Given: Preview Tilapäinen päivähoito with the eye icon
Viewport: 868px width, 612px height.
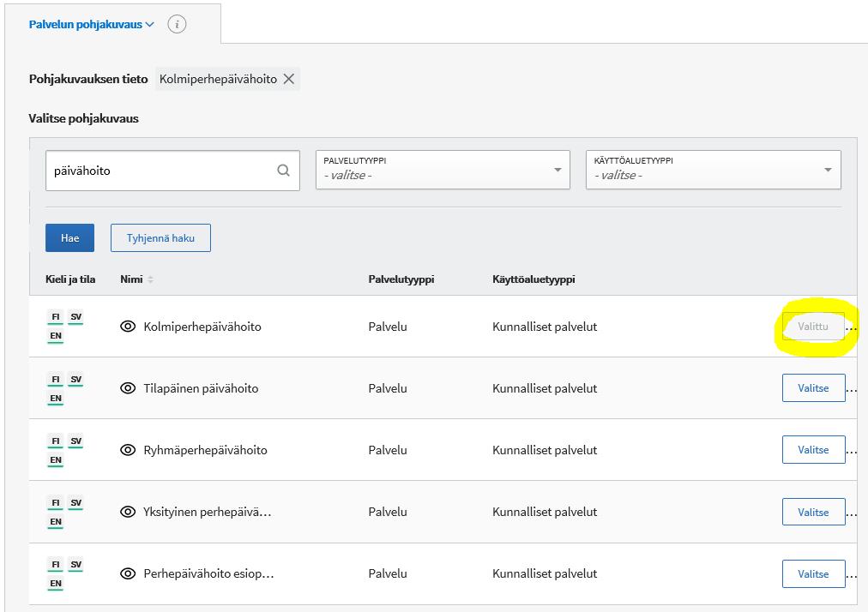Looking at the screenshot, I should click(x=128, y=388).
